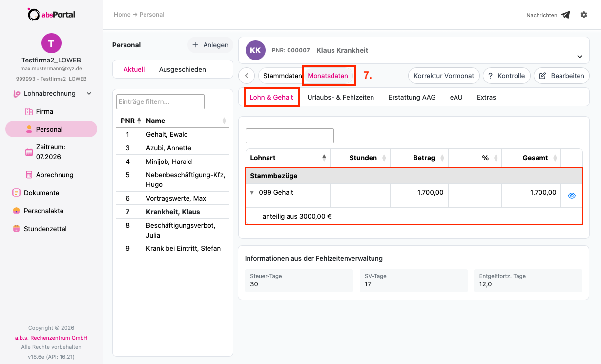Collapse the 099 Gehalt row triangle

click(x=252, y=193)
